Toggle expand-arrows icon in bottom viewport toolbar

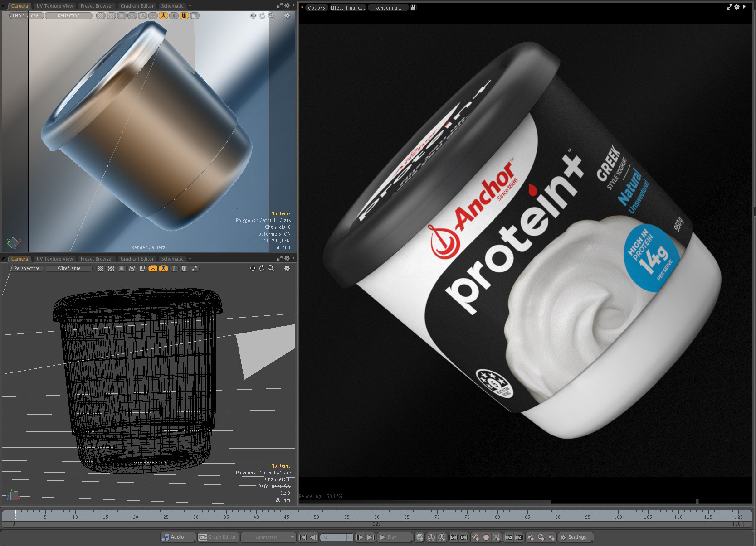[195, 268]
